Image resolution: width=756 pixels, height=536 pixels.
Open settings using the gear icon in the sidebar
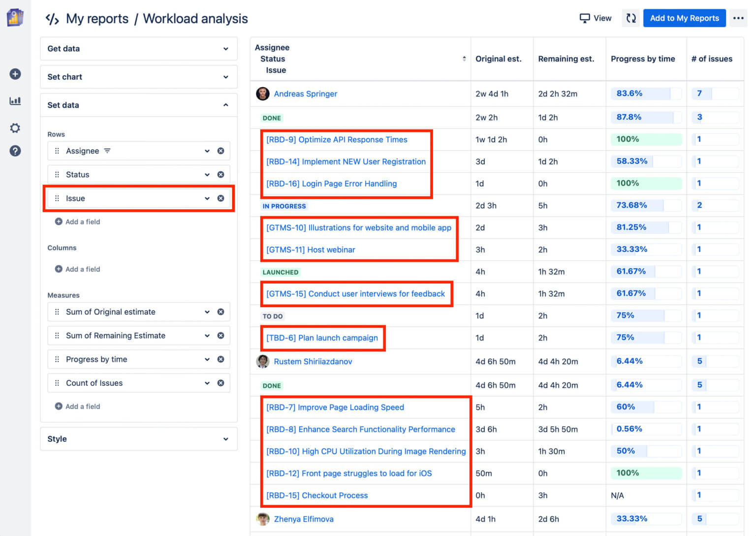tap(15, 128)
